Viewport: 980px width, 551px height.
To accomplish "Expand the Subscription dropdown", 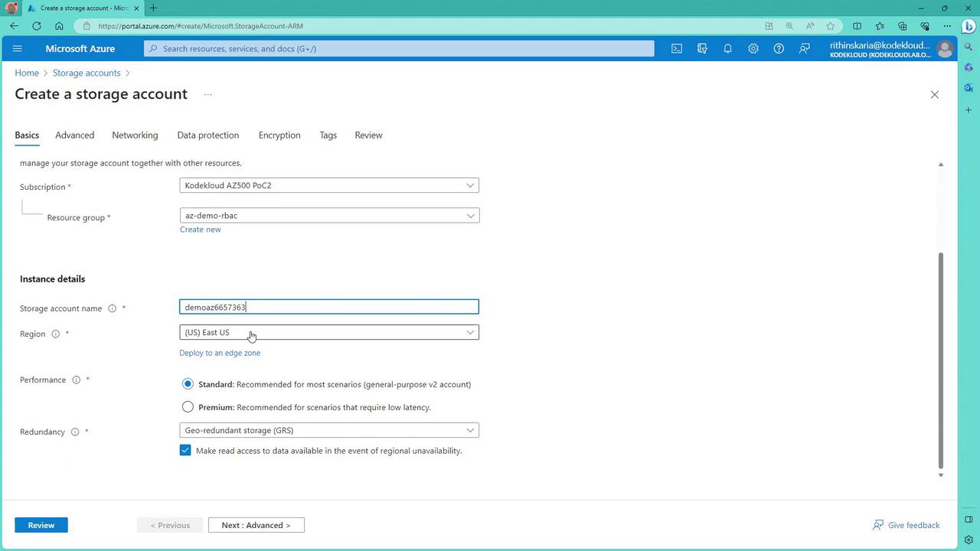I will click(329, 185).
